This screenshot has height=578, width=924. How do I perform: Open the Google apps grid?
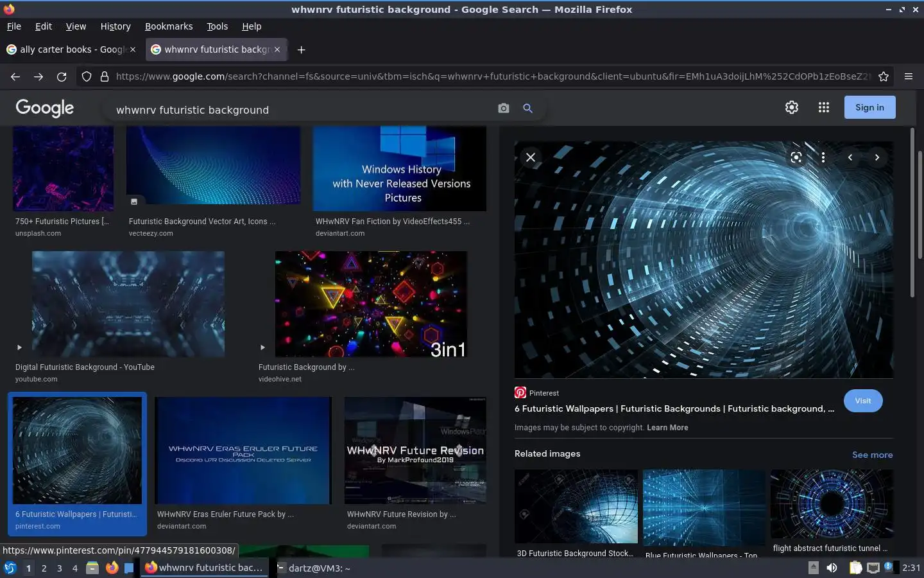(824, 107)
